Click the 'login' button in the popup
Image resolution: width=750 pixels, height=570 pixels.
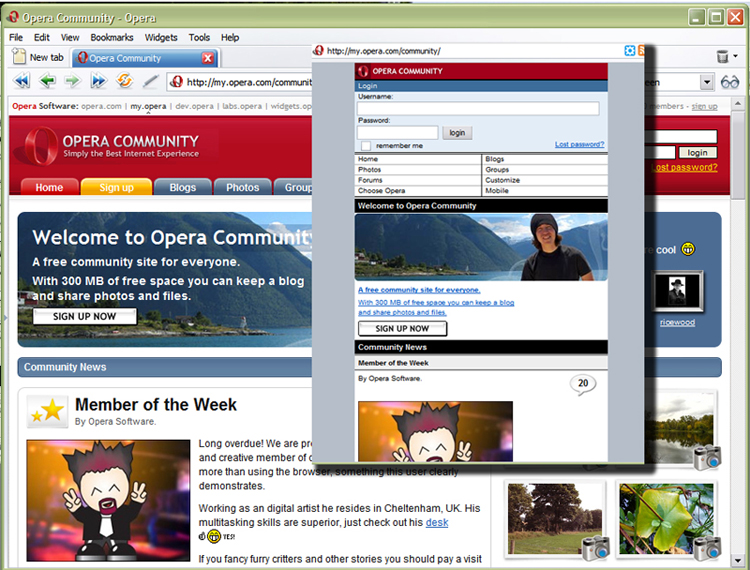[457, 132]
